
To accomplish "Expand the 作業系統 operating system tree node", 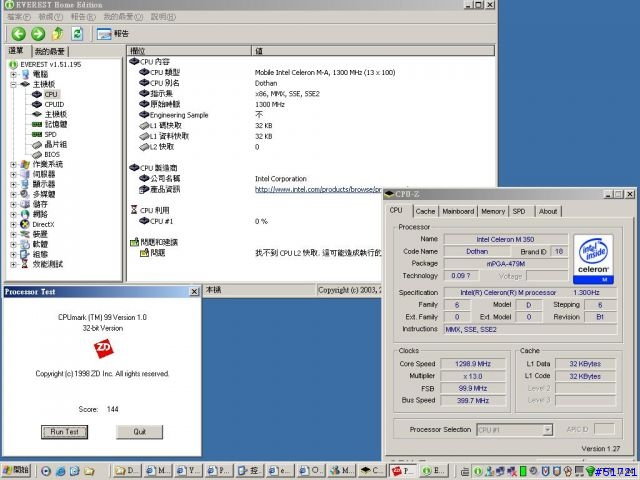I will click(x=13, y=164).
